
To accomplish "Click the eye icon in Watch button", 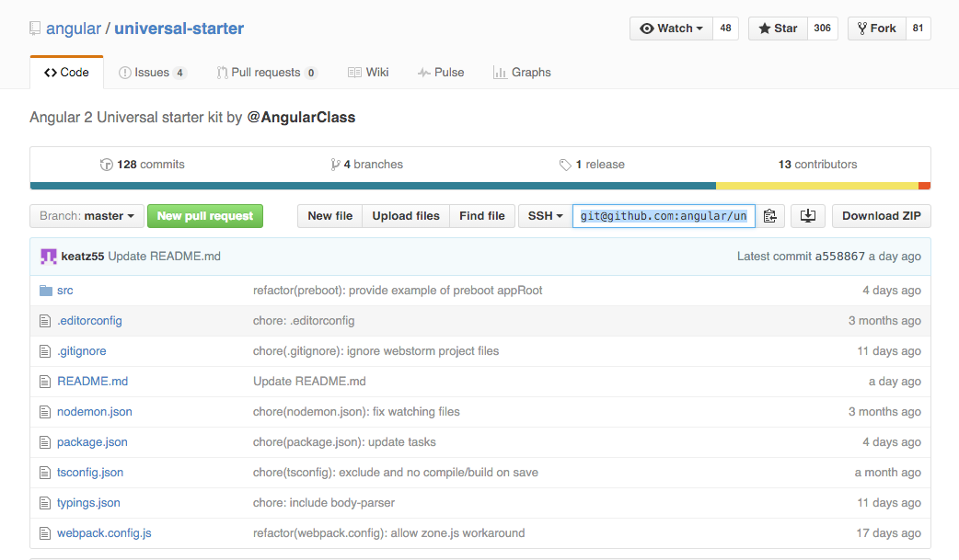I will pyautogui.click(x=646, y=29).
